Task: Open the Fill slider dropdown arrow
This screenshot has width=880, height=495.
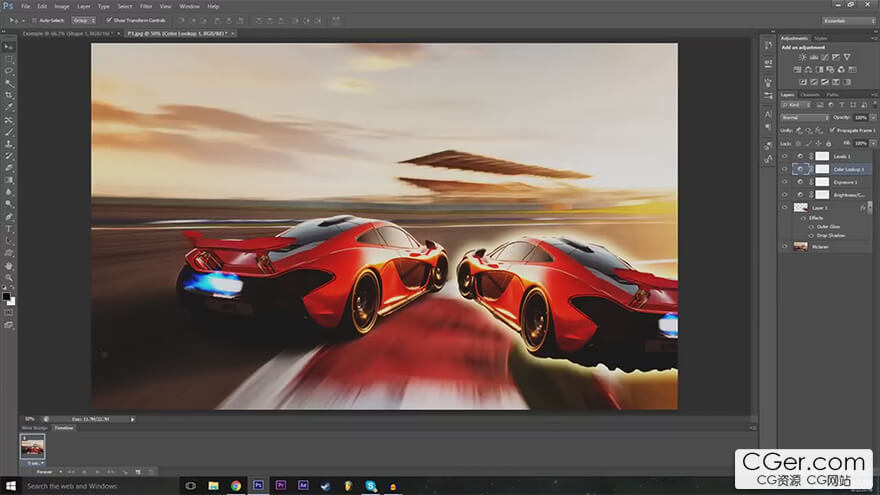Action: [873, 144]
